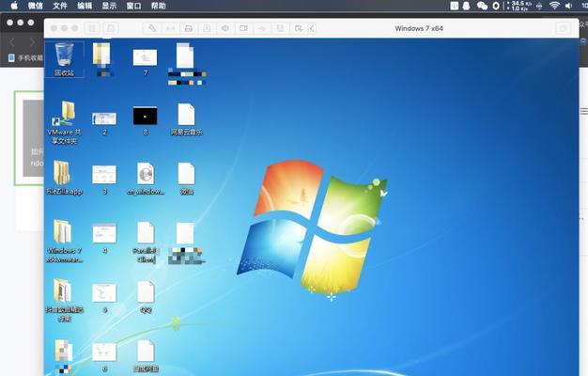
Task: Open the 微信 application menu
Action: [36, 6]
